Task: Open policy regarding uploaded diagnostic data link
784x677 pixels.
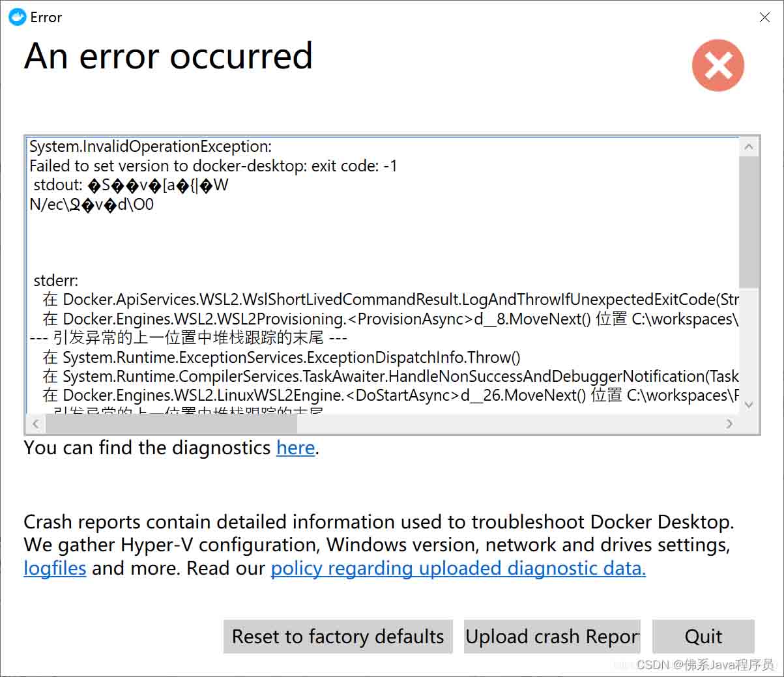Action: tap(458, 568)
